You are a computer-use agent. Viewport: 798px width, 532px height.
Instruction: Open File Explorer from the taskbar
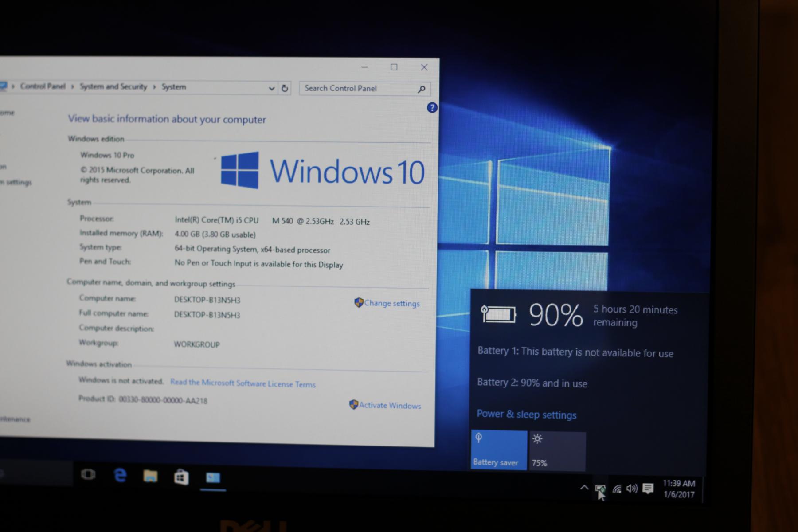[150, 476]
